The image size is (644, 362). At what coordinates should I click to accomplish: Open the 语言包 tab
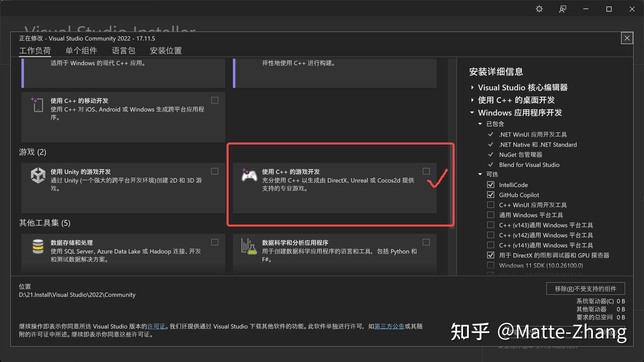(124, 51)
